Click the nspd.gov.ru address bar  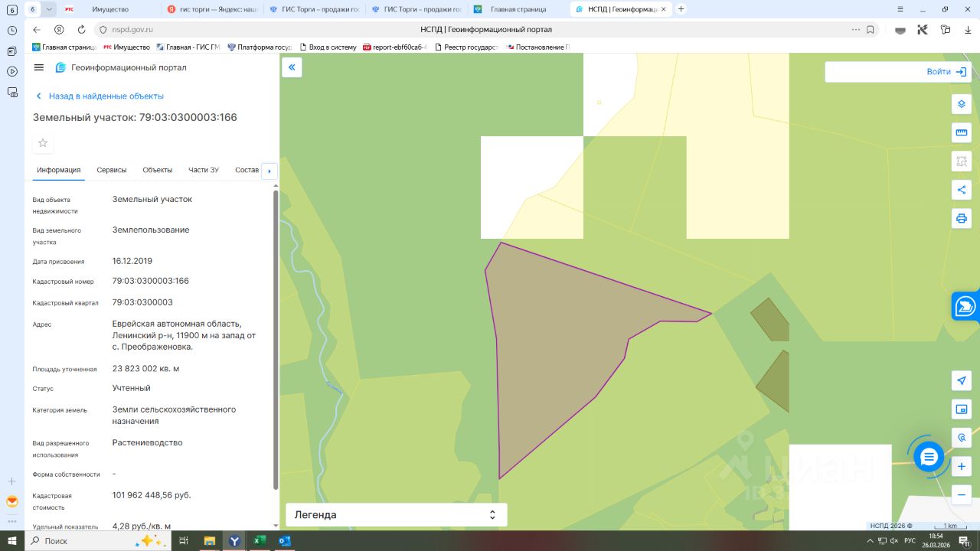[x=485, y=30]
